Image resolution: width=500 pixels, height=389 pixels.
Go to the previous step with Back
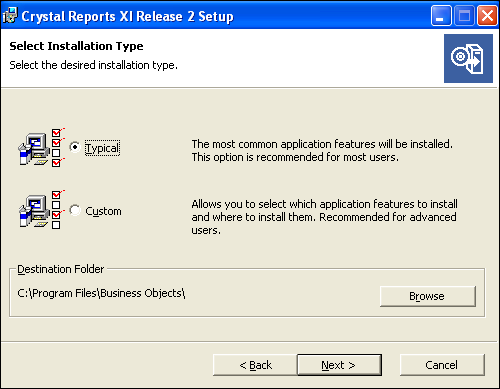point(255,365)
